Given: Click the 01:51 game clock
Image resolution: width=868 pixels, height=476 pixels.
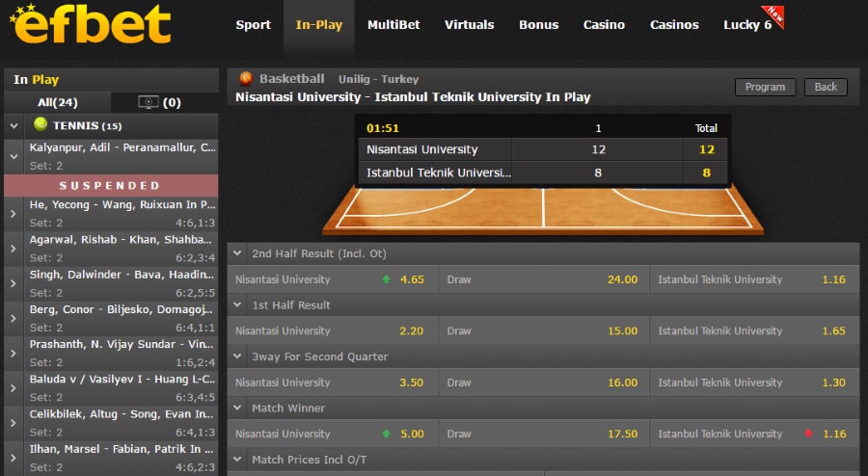Looking at the screenshot, I should [x=383, y=128].
